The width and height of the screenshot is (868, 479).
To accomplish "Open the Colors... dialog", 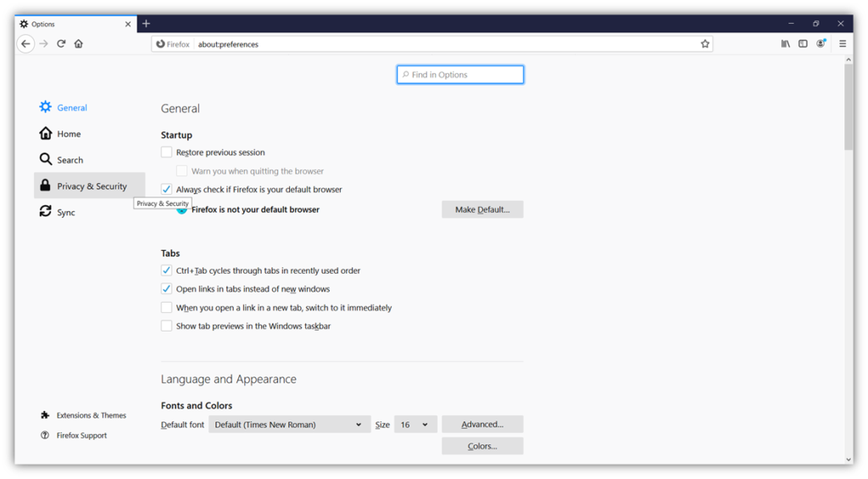I will point(482,446).
